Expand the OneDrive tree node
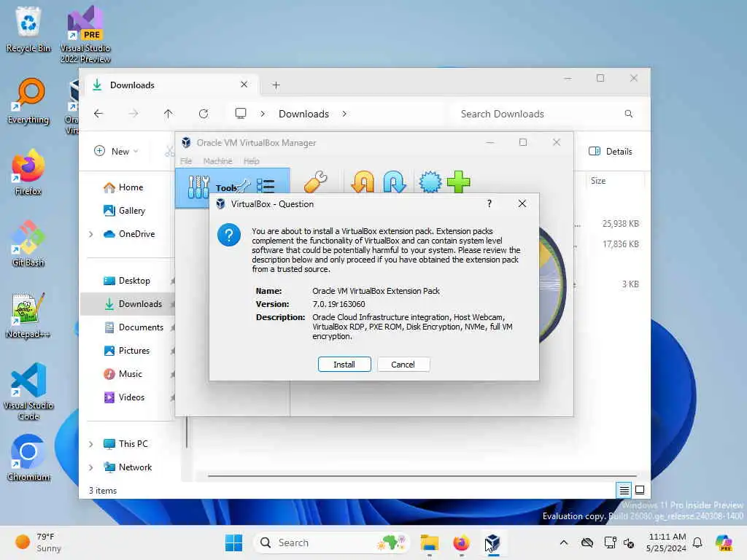 point(91,234)
